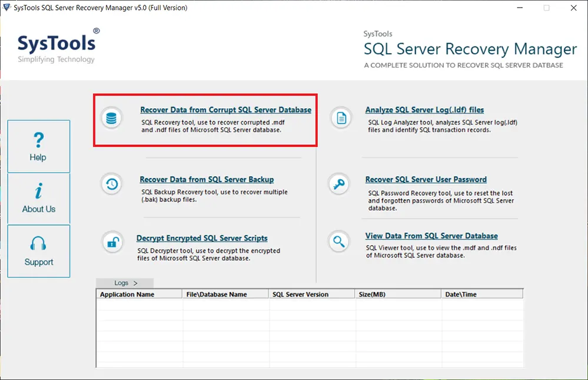Click the clock icon for SQL Backup Recovery

click(x=112, y=184)
